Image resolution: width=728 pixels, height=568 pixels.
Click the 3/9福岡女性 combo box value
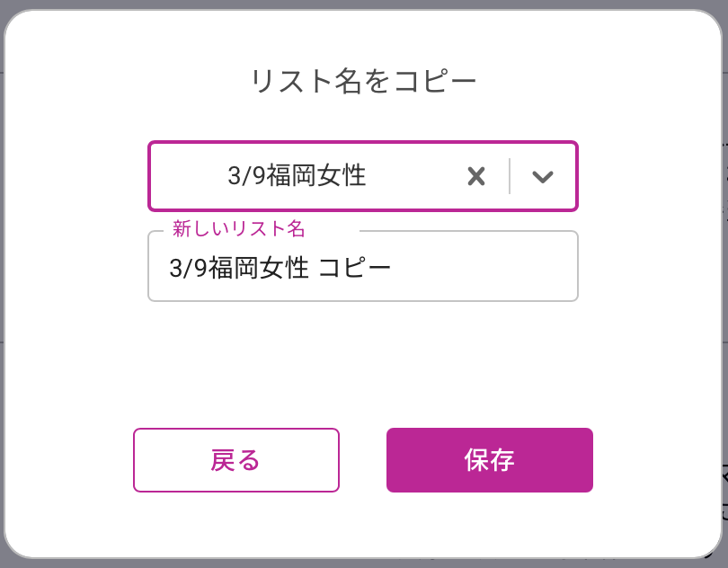tap(297, 176)
